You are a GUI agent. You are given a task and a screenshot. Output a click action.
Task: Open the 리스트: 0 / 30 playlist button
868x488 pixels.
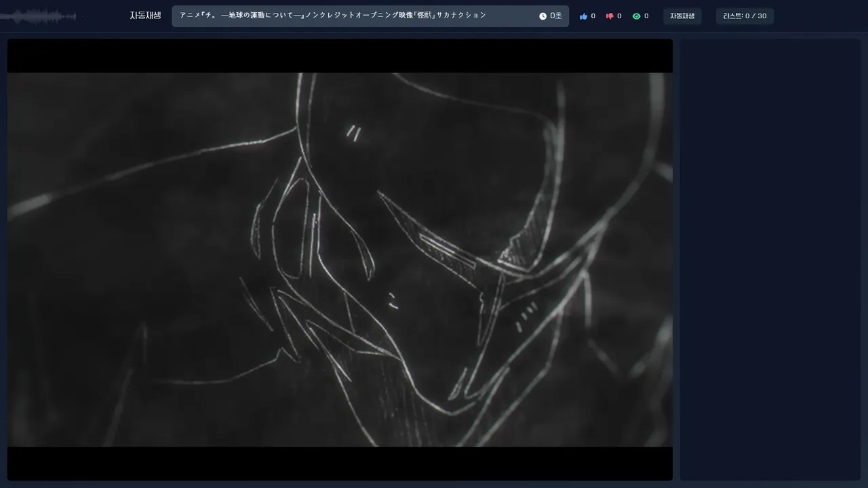[x=745, y=16]
